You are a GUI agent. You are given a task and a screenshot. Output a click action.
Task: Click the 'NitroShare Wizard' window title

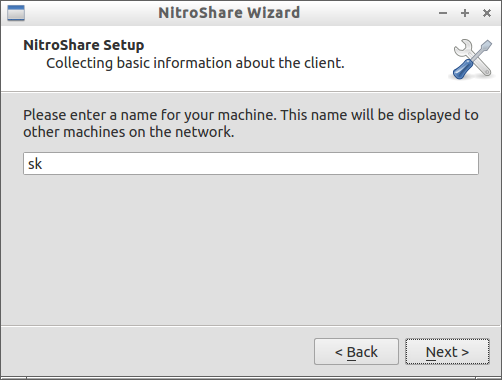point(229,13)
